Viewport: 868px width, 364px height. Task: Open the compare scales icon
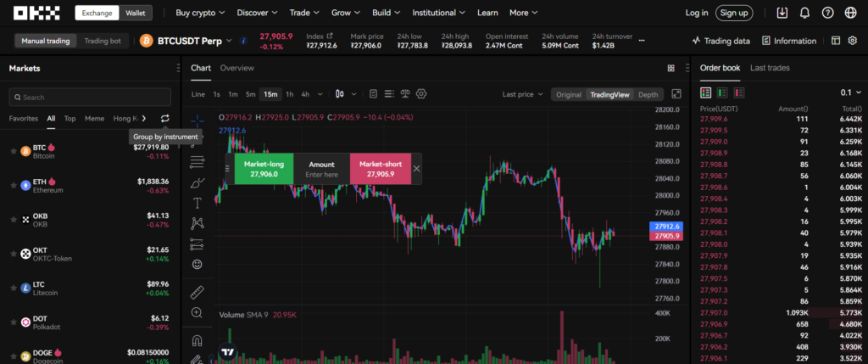pyautogui.click(x=405, y=94)
